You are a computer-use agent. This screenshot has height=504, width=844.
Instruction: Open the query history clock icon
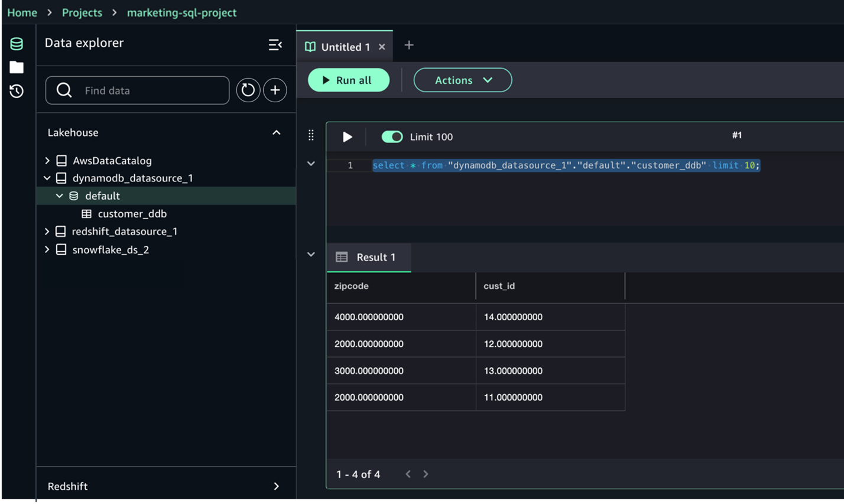click(17, 91)
